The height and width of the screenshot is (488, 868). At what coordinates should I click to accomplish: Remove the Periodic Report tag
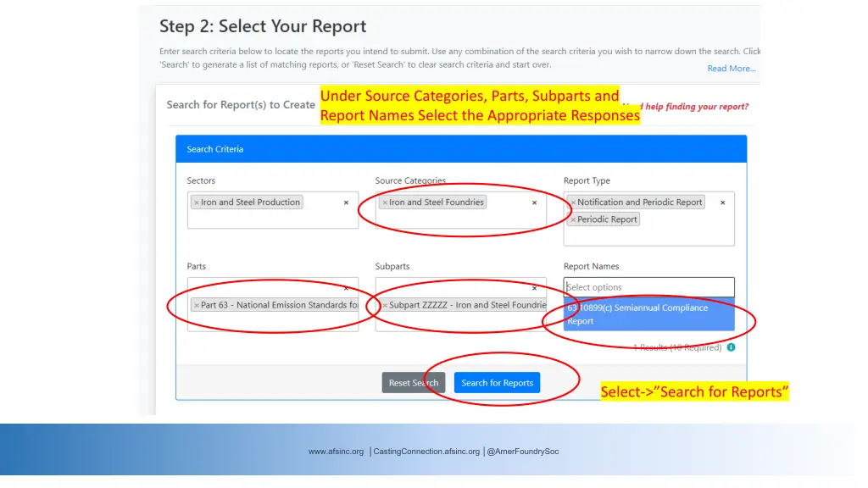[573, 220]
